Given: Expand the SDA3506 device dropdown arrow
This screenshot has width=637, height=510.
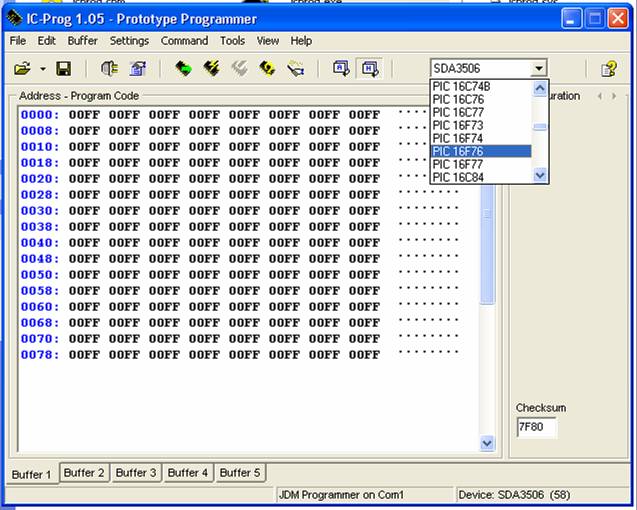Looking at the screenshot, I should click(x=539, y=68).
